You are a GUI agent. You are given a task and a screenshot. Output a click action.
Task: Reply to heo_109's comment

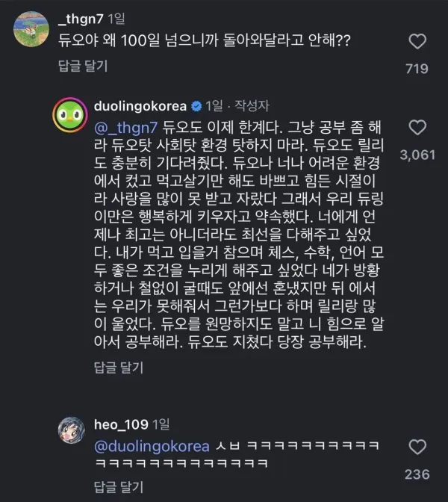point(119,487)
